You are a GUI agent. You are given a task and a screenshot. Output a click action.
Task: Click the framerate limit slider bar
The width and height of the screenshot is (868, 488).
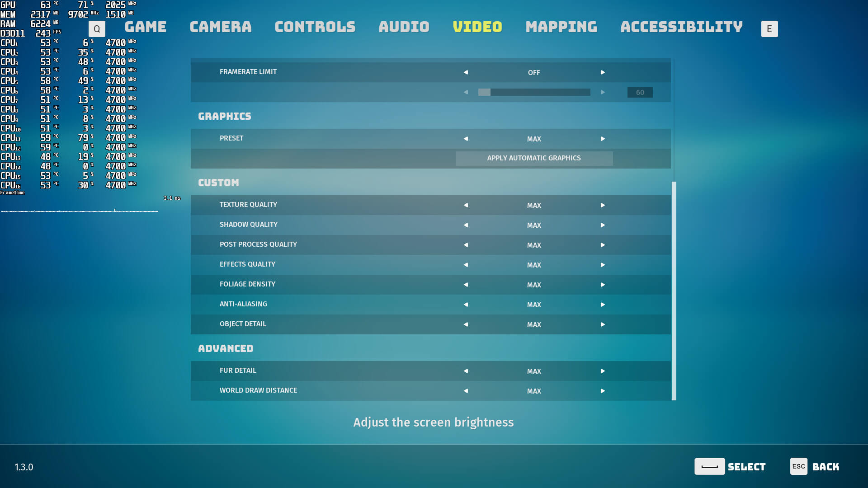tap(534, 92)
